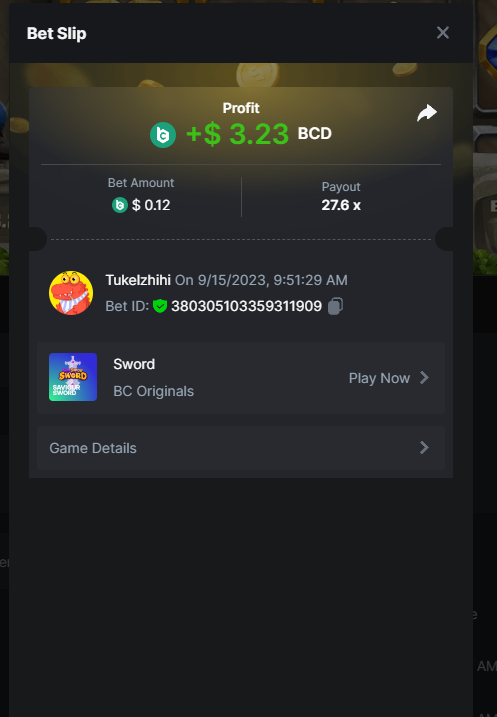
Task: Click the Game Details chevron arrow
Action: tap(424, 448)
